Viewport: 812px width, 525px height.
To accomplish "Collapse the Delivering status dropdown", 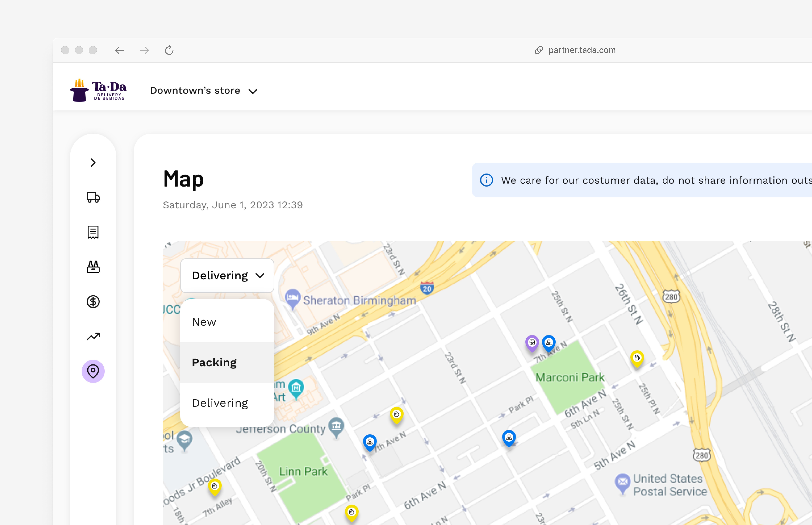I will pyautogui.click(x=227, y=275).
